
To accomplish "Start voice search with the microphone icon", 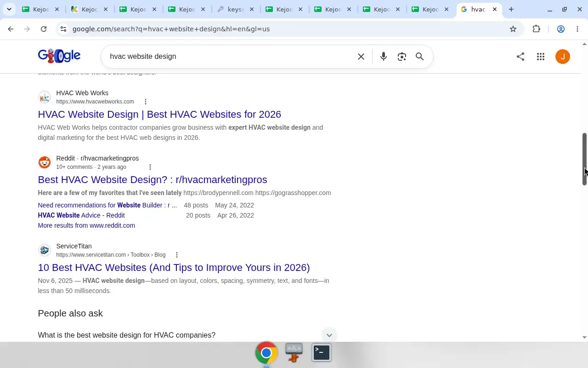I will pyautogui.click(x=384, y=57).
